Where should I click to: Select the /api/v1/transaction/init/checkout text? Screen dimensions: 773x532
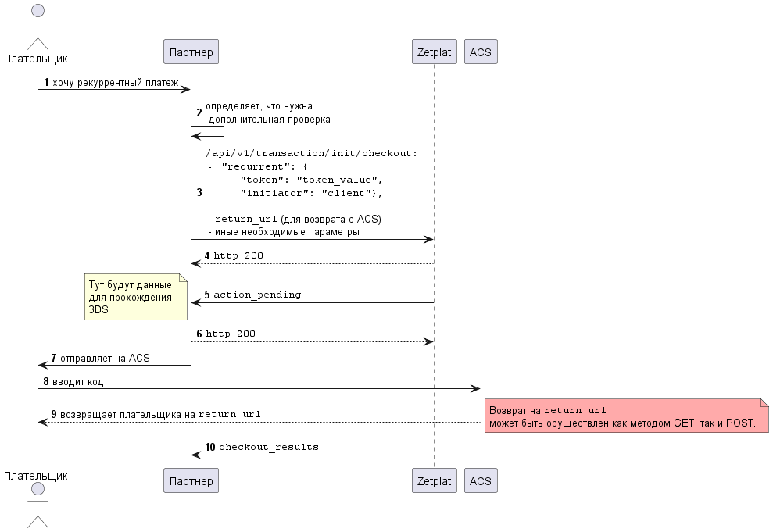(x=311, y=153)
